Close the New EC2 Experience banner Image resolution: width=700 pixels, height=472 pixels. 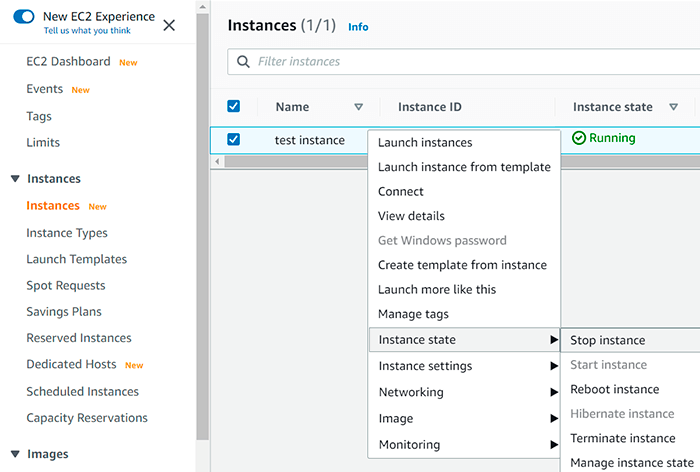click(169, 25)
